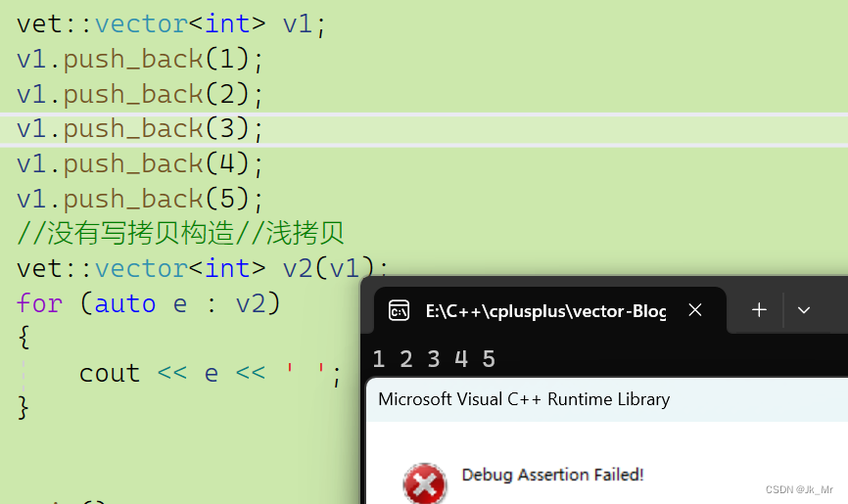Click the terminal tab's console icon
The height and width of the screenshot is (504, 848).
[399, 310]
